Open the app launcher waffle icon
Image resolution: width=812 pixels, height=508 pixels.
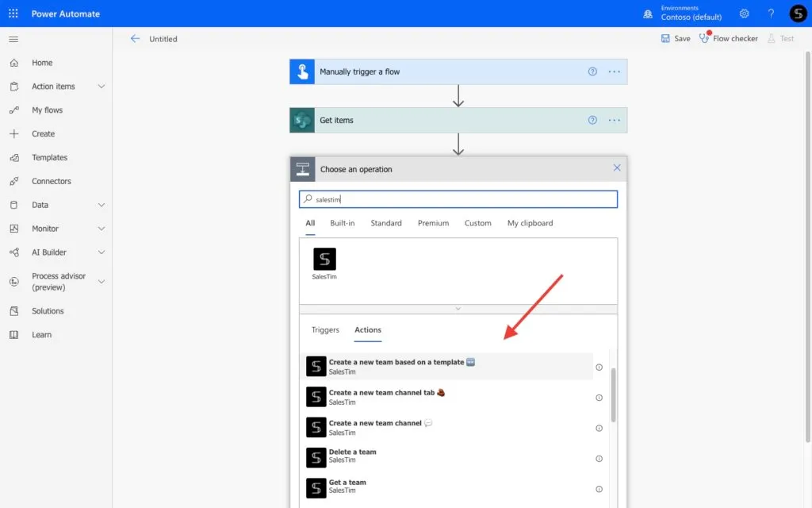(x=13, y=13)
